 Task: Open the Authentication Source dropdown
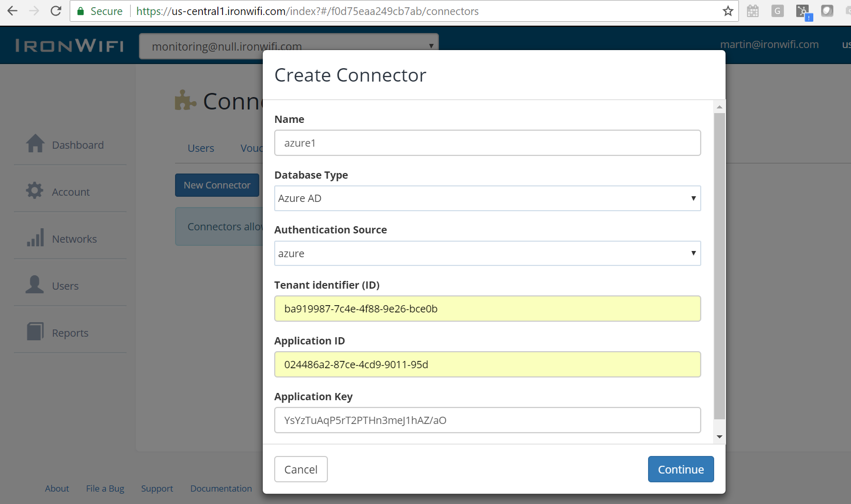pyautogui.click(x=487, y=254)
